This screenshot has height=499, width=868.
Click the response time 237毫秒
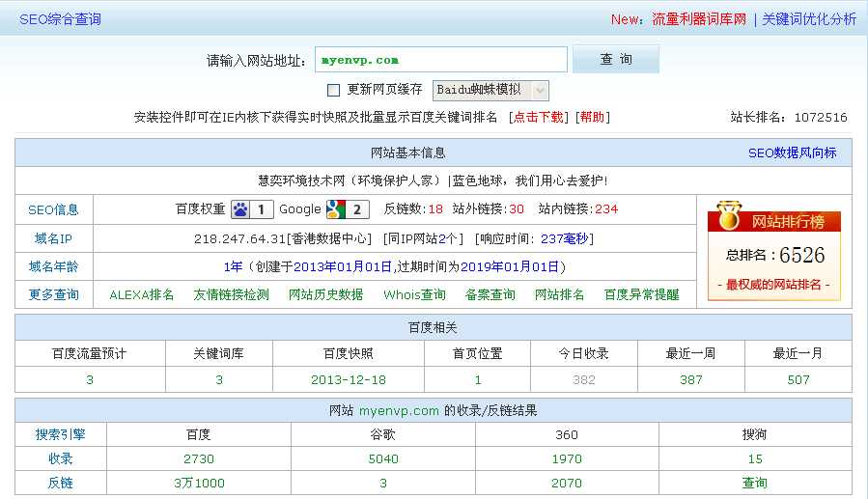tap(564, 238)
